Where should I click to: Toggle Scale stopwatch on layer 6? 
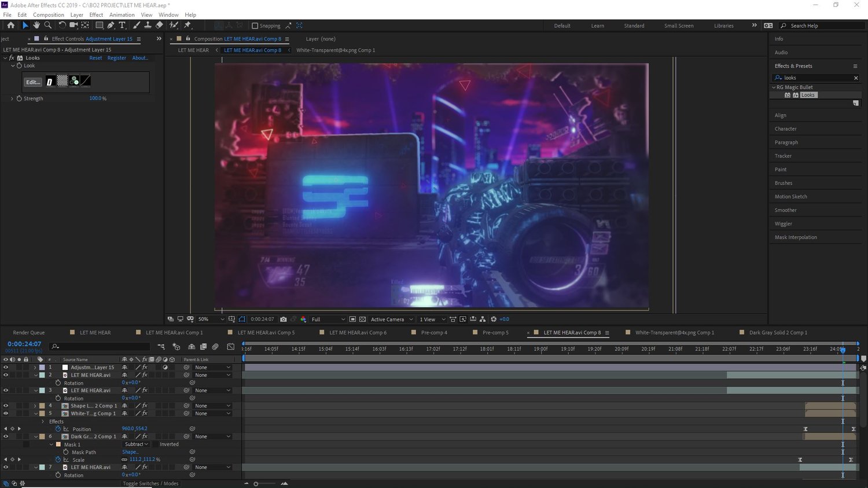[x=58, y=460]
